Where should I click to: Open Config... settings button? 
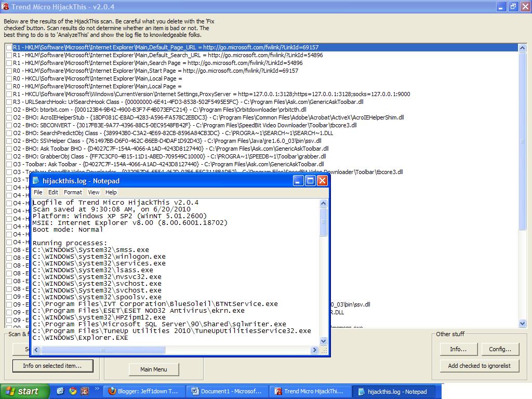click(500, 349)
